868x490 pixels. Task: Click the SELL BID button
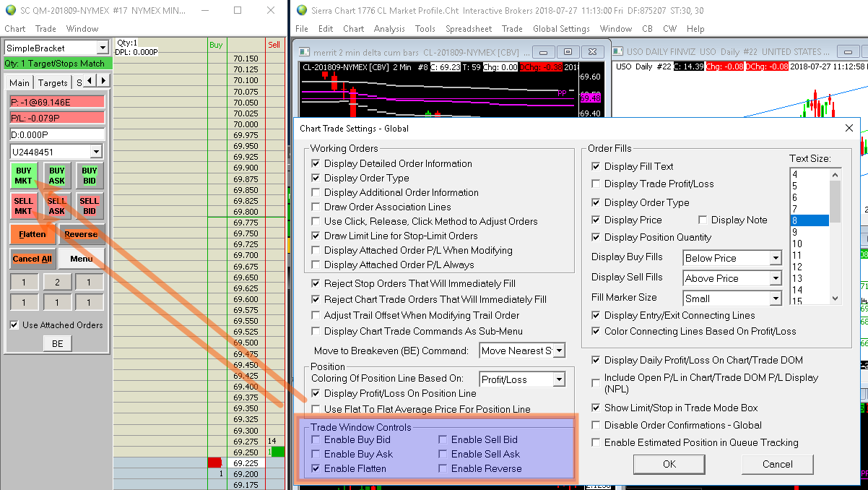[89, 206]
